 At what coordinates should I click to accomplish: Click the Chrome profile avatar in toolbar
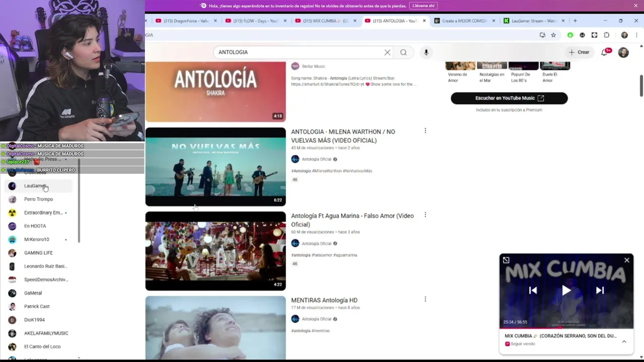pyautogui.click(x=624, y=35)
